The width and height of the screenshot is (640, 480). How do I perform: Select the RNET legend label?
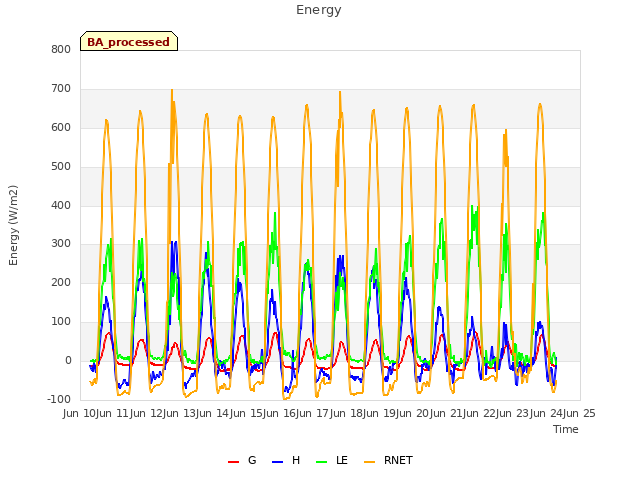coord(398,460)
